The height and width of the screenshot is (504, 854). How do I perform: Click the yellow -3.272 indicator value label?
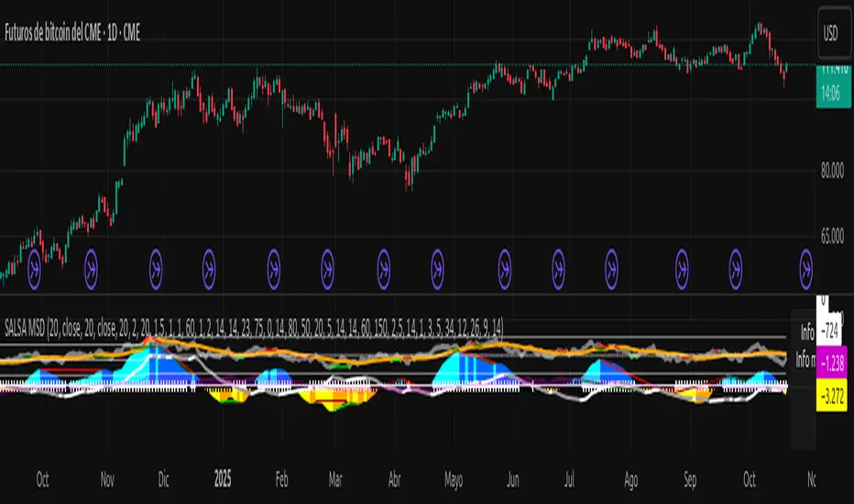coord(832,396)
